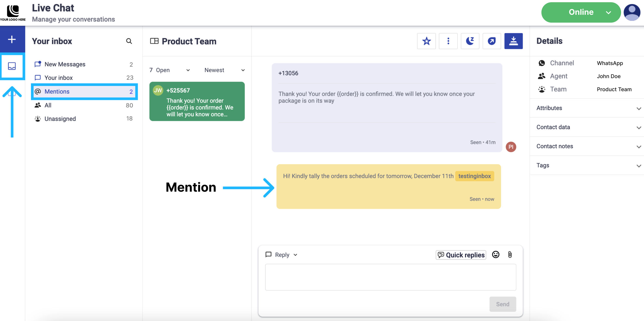
Task: Select the Unassigned inbox folder
Action: (60, 119)
